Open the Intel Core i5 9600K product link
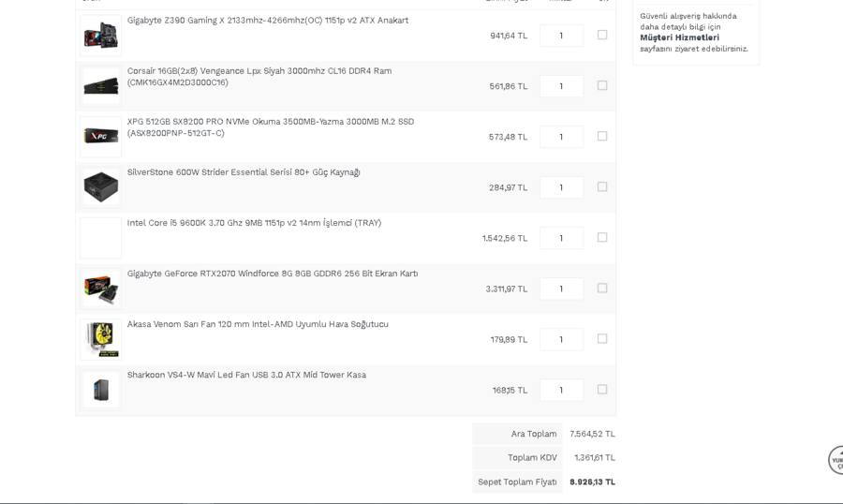The height and width of the screenshot is (504, 843). (x=254, y=223)
